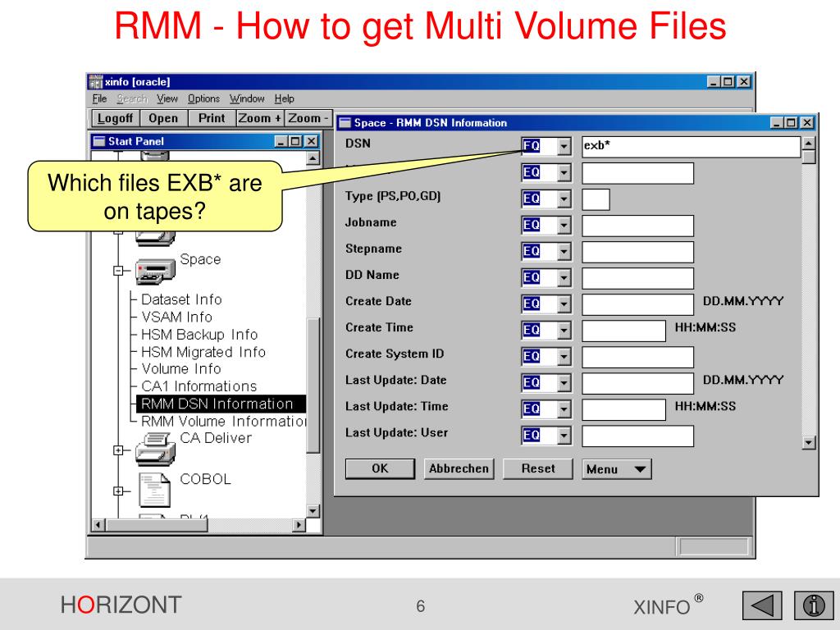This screenshot has height=630, width=840.
Task: Select RMM Volume Information tree entry
Action: coord(223,422)
